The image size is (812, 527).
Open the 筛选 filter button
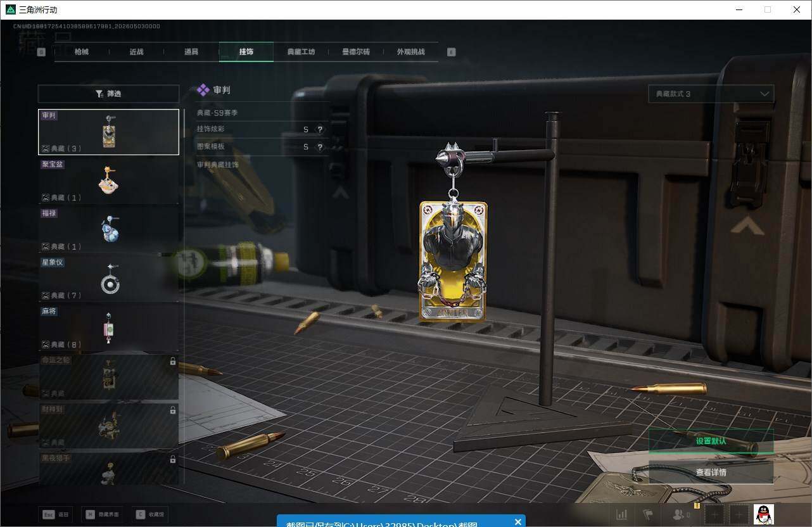tap(108, 94)
